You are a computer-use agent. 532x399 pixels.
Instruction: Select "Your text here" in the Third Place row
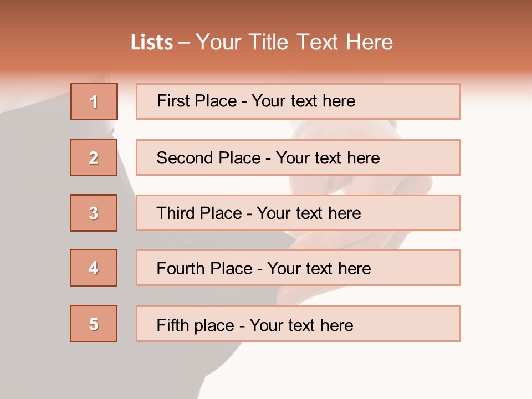(309, 213)
